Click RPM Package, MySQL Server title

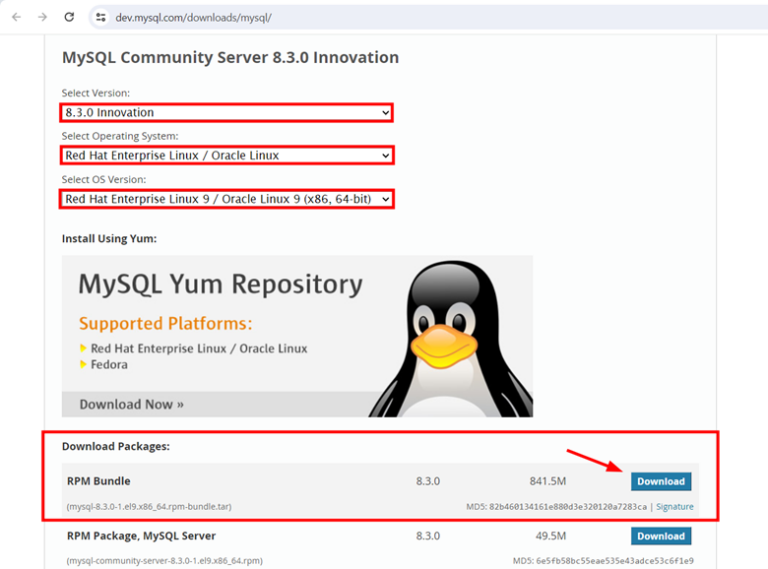tap(141, 536)
